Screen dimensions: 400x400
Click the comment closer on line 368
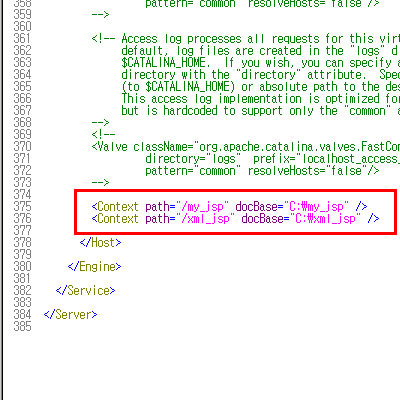pyautogui.click(x=100, y=123)
